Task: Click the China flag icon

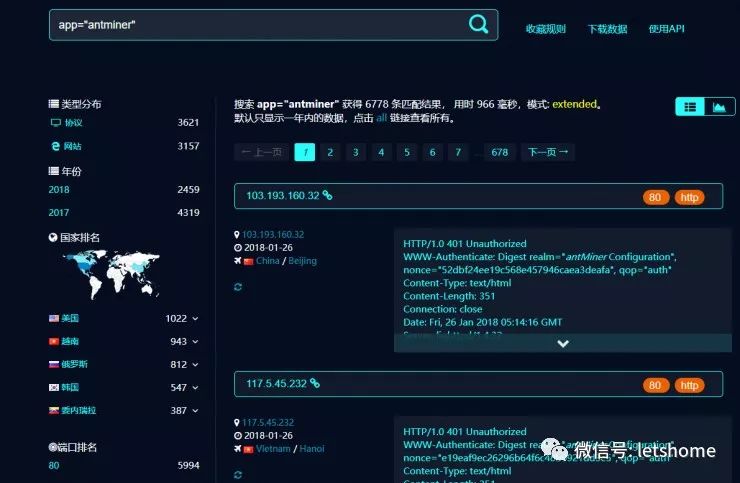Action: (x=249, y=262)
